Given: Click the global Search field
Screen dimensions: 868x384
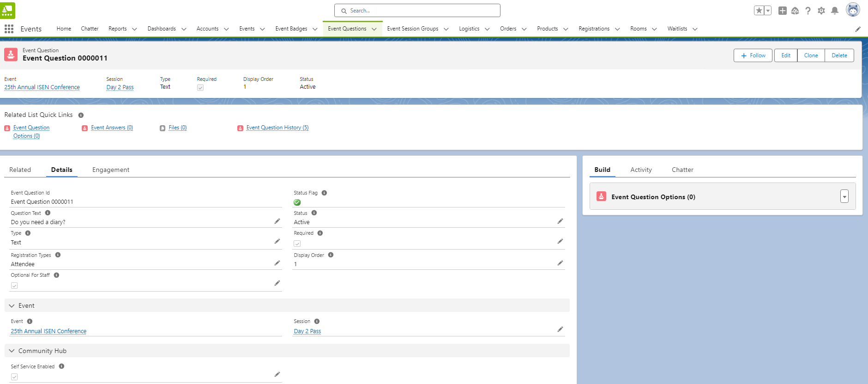Looking at the screenshot, I should [x=417, y=11].
